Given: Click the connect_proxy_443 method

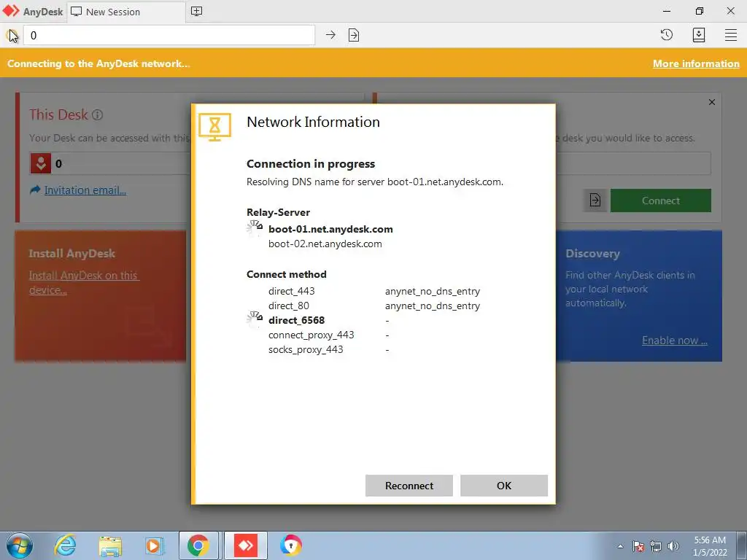Looking at the screenshot, I should click(x=311, y=335).
